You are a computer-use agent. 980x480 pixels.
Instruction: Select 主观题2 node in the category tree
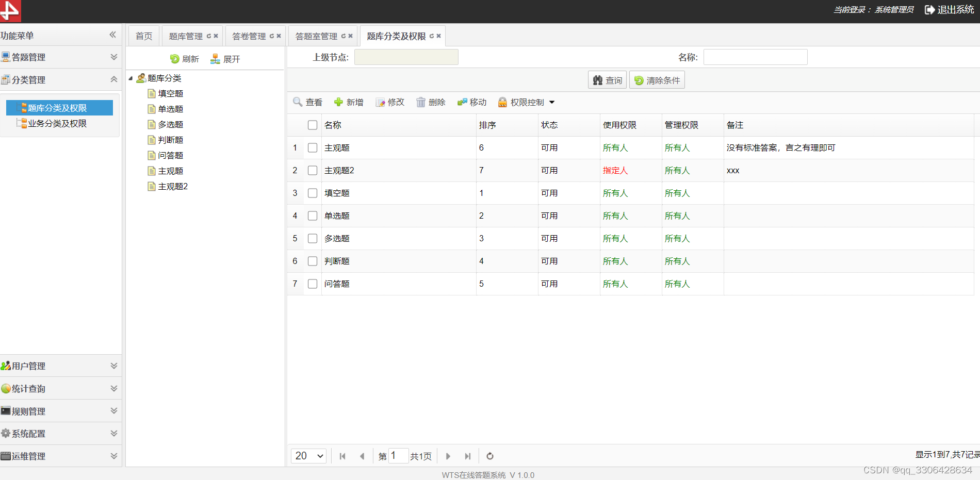pyautogui.click(x=173, y=186)
